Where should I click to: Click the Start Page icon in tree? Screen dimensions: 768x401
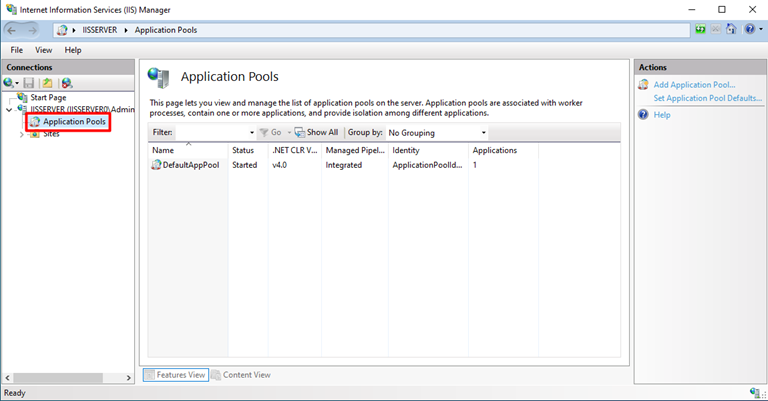(22, 97)
